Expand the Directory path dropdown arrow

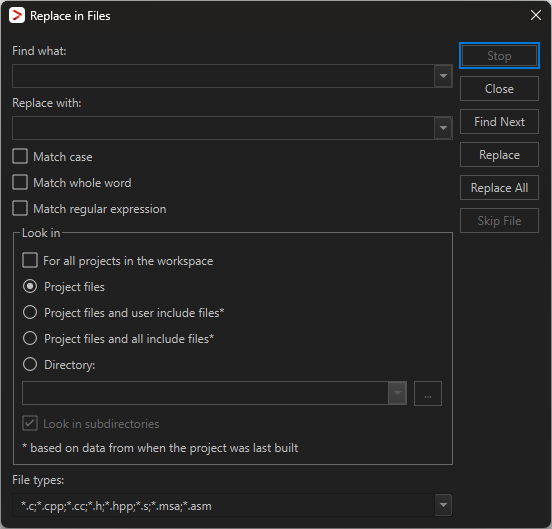pyautogui.click(x=397, y=393)
